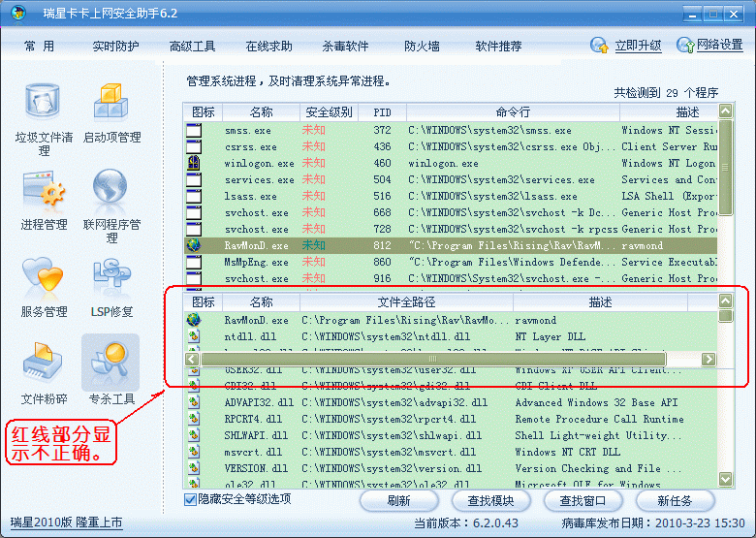Sort process list by PID column header
756x538 pixels.
point(382,112)
